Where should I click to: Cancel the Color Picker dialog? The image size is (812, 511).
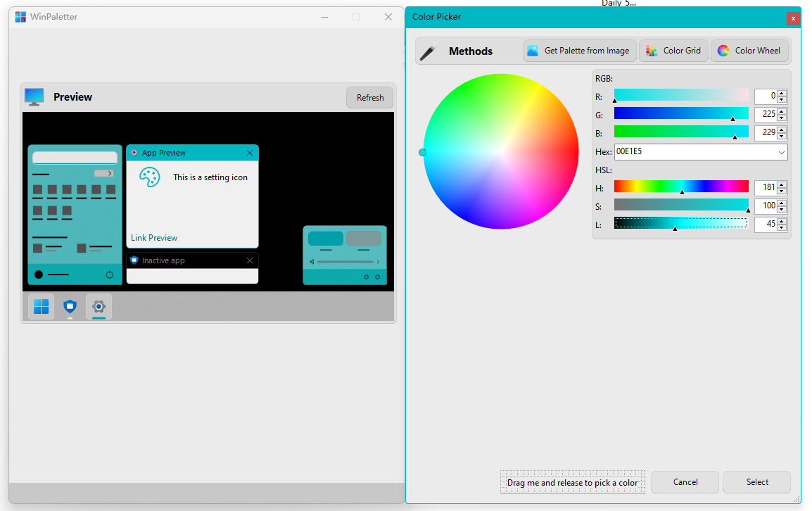pyautogui.click(x=685, y=482)
